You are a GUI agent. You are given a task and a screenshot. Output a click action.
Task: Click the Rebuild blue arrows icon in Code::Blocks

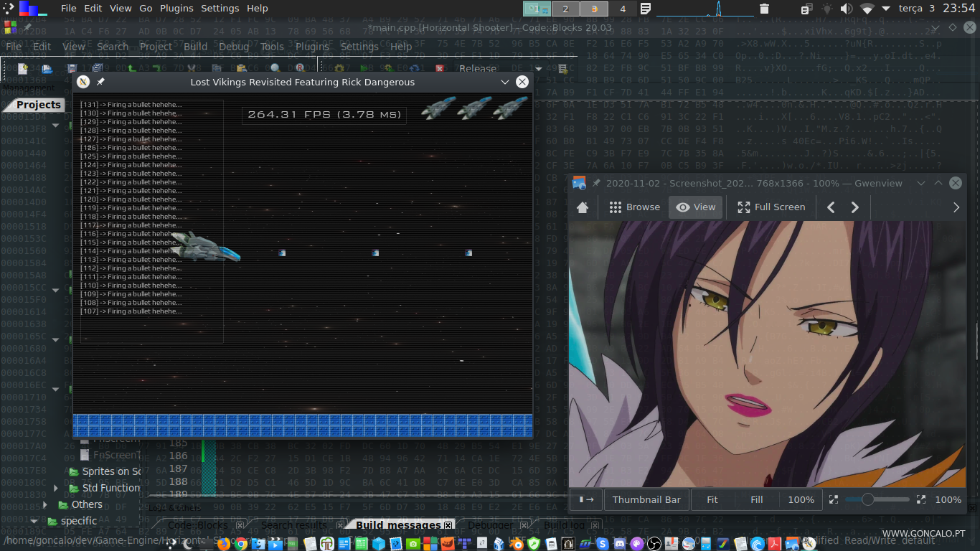tap(415, 69)
